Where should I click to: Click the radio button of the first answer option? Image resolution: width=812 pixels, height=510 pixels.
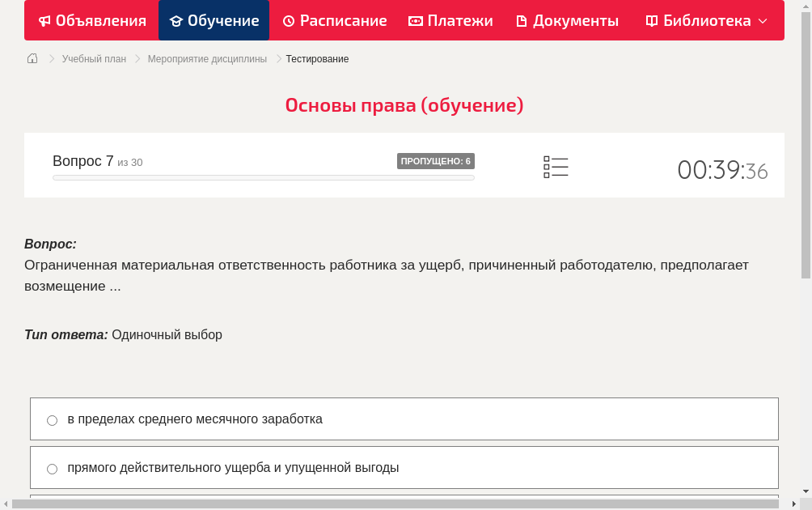[52, 420]
